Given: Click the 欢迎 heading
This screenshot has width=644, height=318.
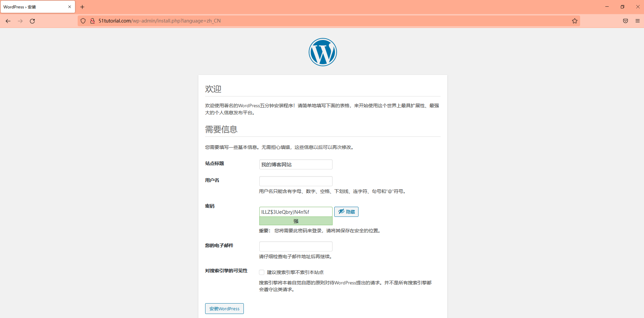Looking at the screenshot, I should (213, 89).
